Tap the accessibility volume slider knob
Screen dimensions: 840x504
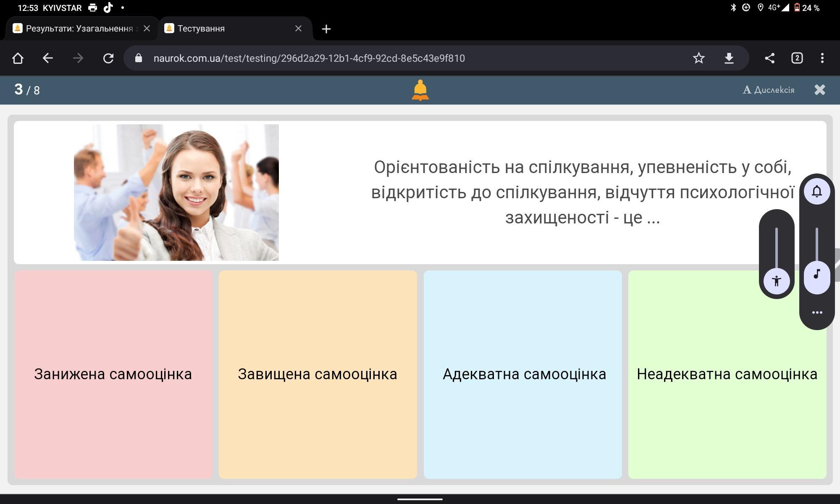(x=777, y=281)
